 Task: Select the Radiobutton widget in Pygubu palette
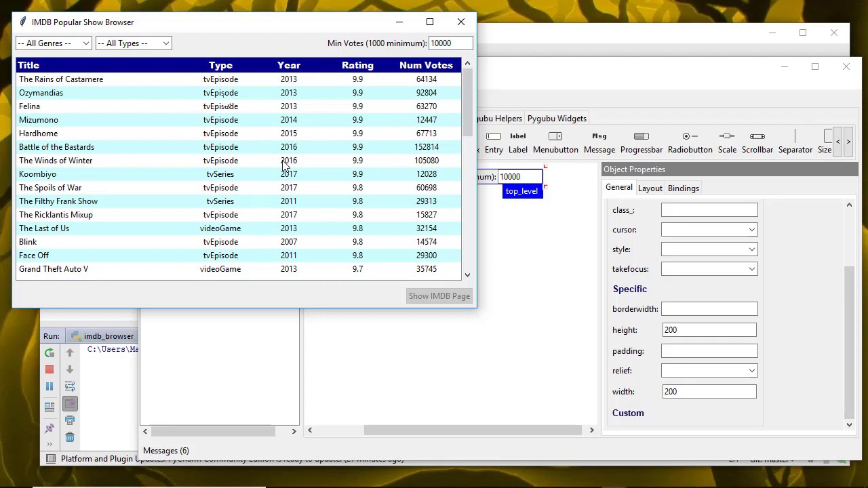(x=690, y=142)
